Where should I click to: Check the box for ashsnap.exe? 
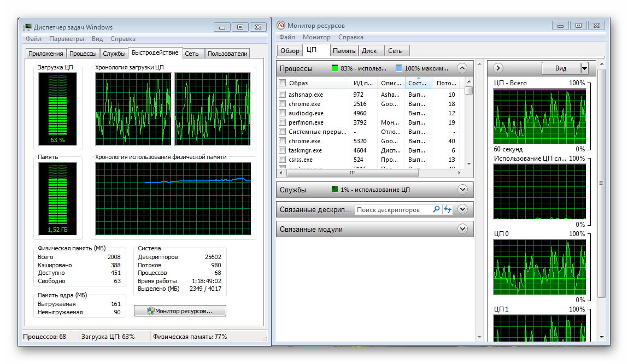pyautogui.click(x=283, y=95)
